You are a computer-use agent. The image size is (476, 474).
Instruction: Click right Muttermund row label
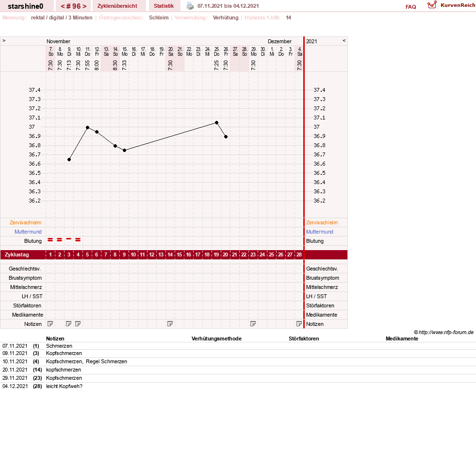320,232
